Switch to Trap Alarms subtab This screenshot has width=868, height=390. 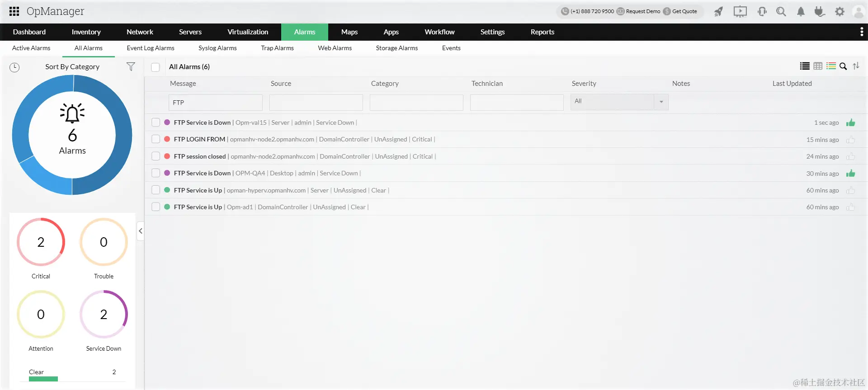tap(277, 48)
